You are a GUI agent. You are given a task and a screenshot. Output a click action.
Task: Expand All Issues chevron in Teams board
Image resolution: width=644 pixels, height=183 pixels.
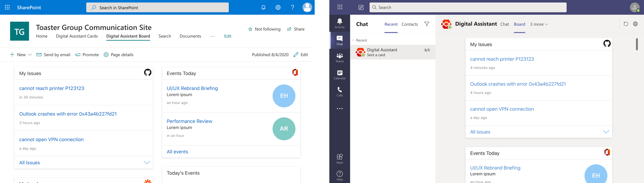[606, 132]
